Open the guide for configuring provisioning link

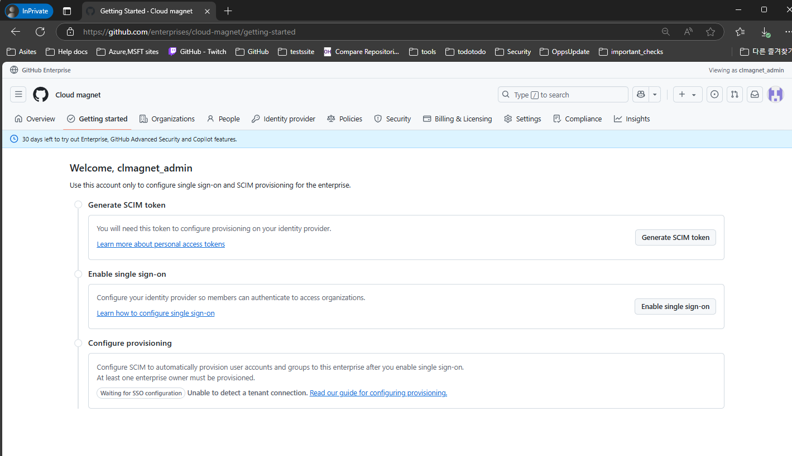tap(378, 393)
